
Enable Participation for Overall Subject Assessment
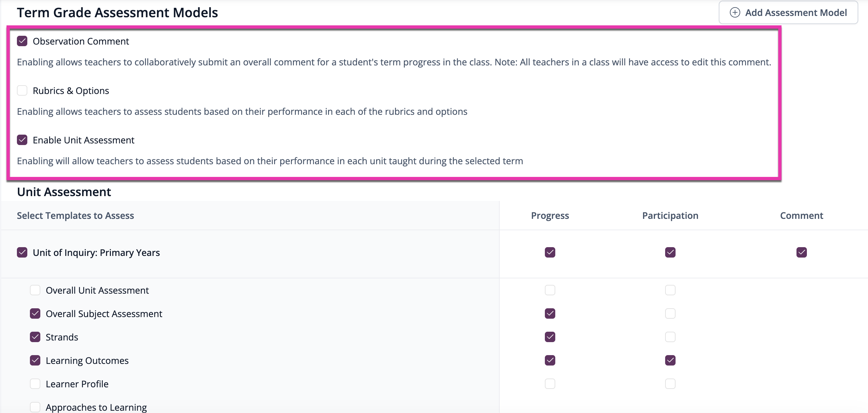click(670, 313)
